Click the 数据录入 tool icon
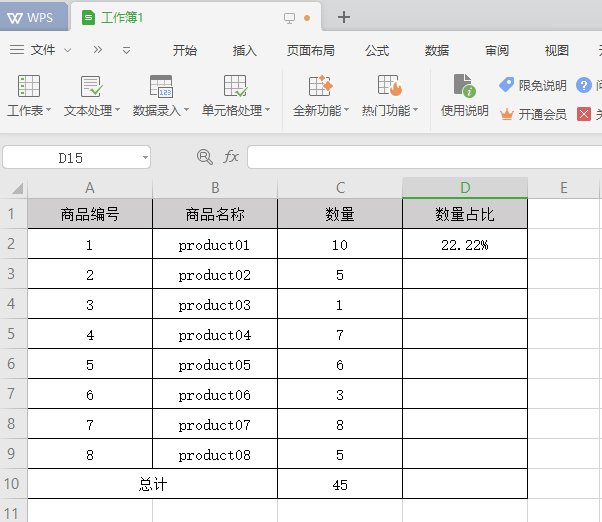602x522 pixels. click(161, 86)
